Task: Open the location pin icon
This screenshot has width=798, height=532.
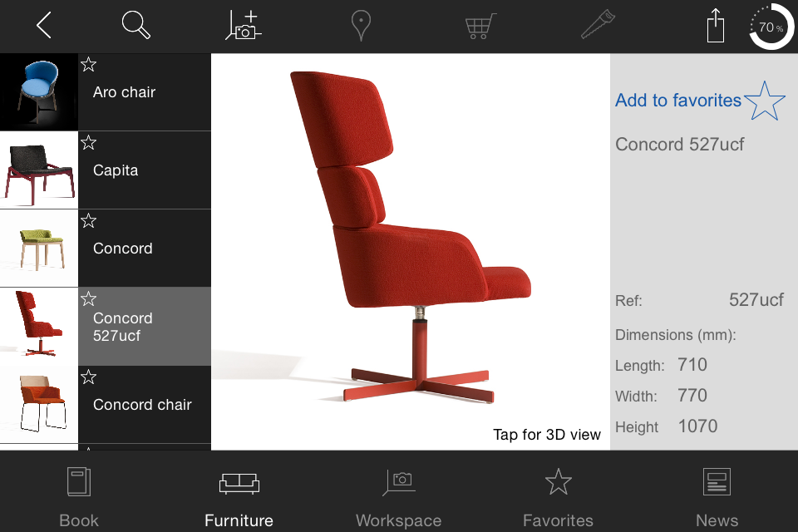Action: [x=361, y=26]
